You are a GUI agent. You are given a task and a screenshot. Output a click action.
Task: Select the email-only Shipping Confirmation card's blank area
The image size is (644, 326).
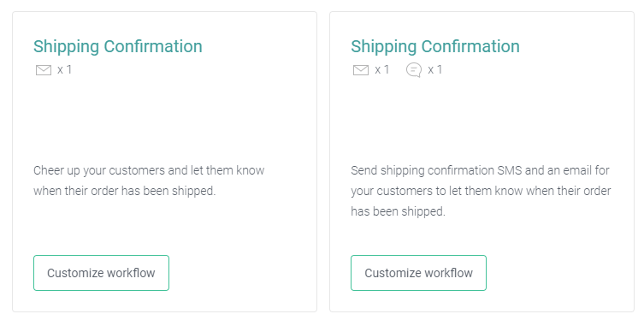click(164, 119)
